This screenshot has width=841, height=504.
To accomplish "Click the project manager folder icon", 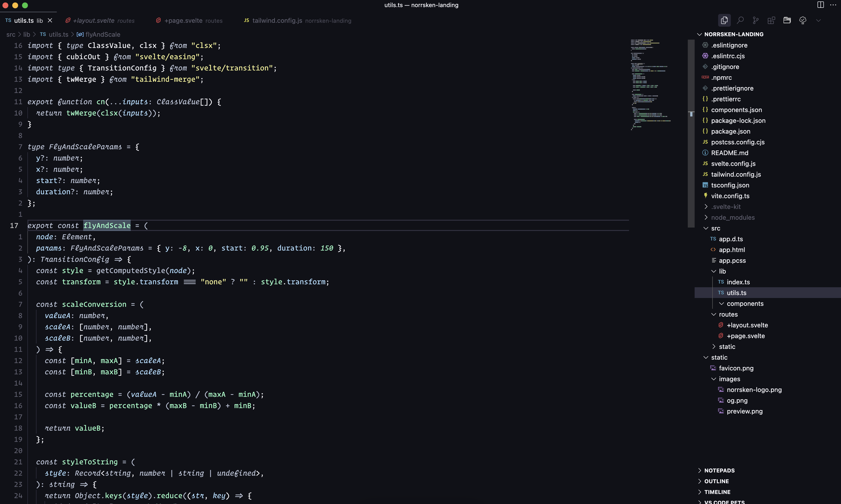I will (787, 20).
